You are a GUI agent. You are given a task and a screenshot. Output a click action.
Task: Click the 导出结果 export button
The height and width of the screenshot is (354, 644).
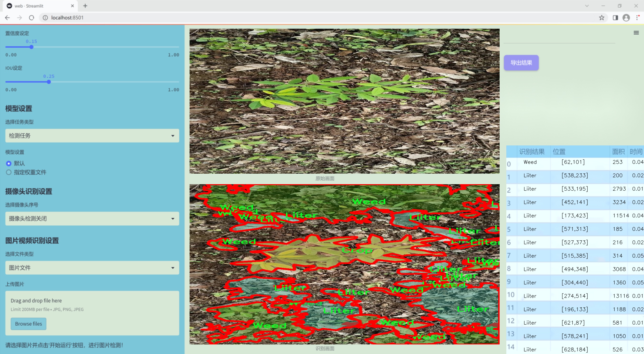[x=521, y=63]
